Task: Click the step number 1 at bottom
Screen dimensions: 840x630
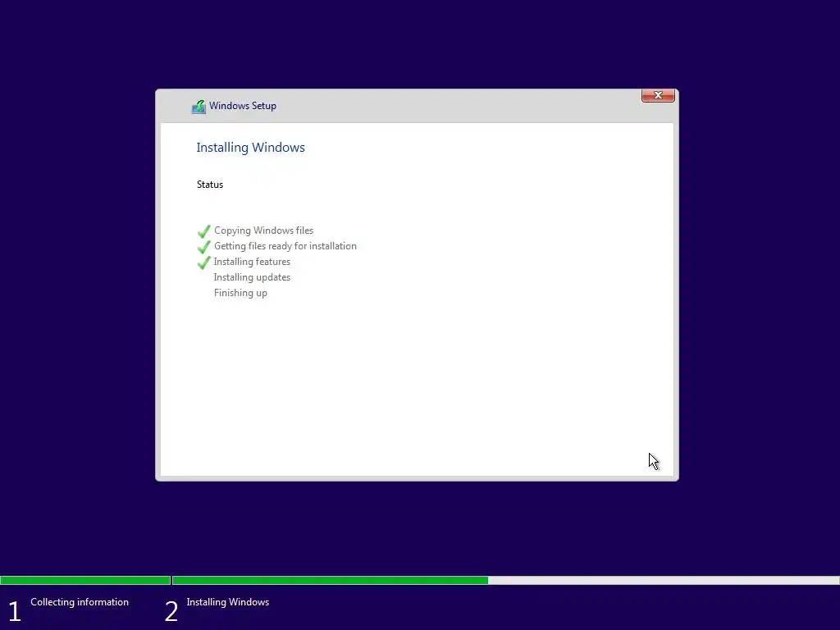Action: coord(15,612)
